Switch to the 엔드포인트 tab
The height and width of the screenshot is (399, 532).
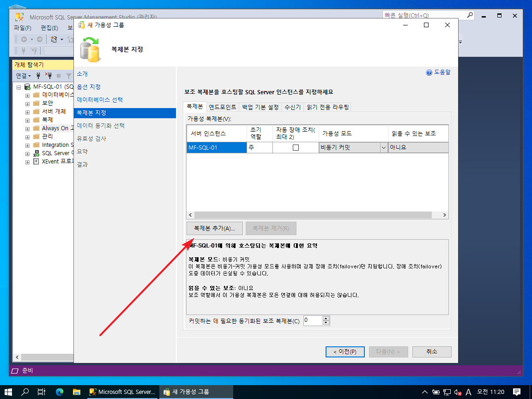pyautogui.click(x=222, y=107)
